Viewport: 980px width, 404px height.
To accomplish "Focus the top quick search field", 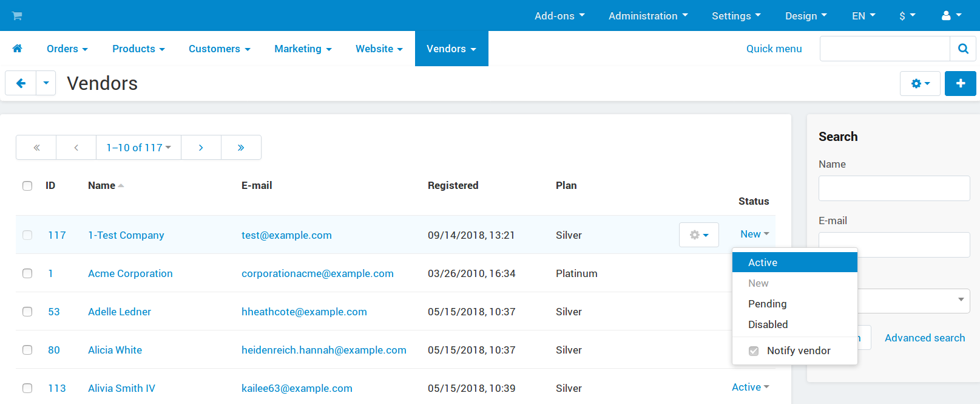I will tap(885, 49).
